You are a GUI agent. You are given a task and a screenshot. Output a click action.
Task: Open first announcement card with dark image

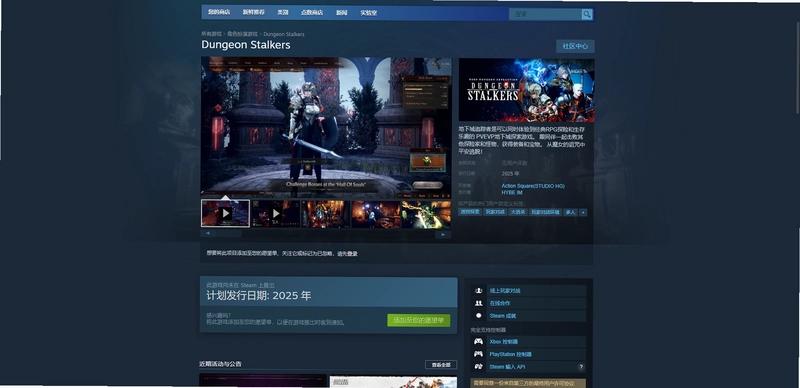tap(263, 381)
